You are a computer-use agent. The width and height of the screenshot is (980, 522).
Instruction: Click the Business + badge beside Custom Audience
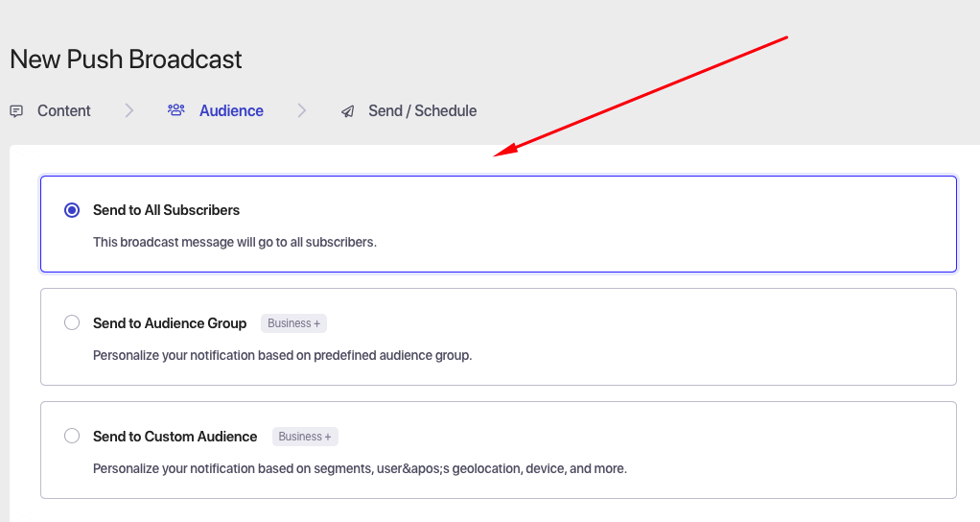point(305,437)
